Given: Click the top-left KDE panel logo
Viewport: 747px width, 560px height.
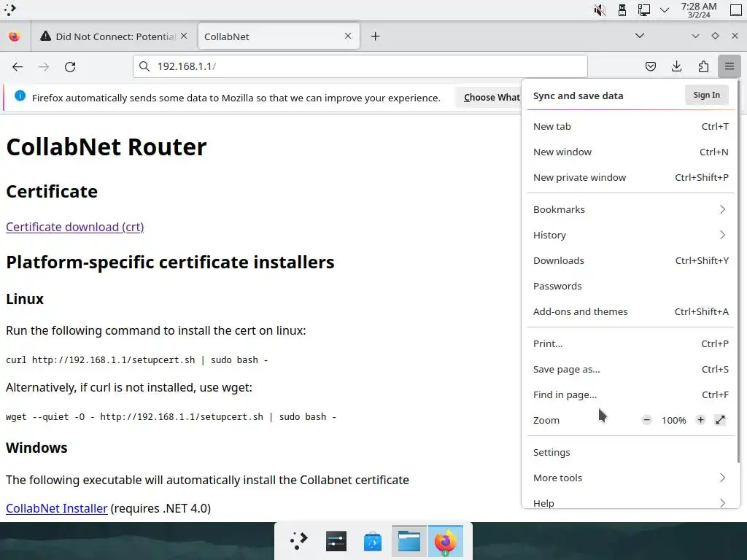Looking at the screenshot, I should click(x=10, y=9).
